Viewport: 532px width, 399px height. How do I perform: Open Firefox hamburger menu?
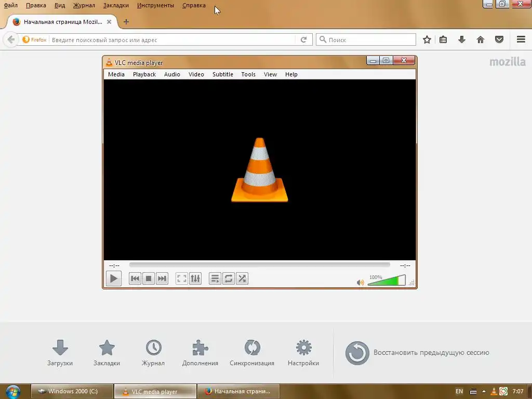point(521,39)
